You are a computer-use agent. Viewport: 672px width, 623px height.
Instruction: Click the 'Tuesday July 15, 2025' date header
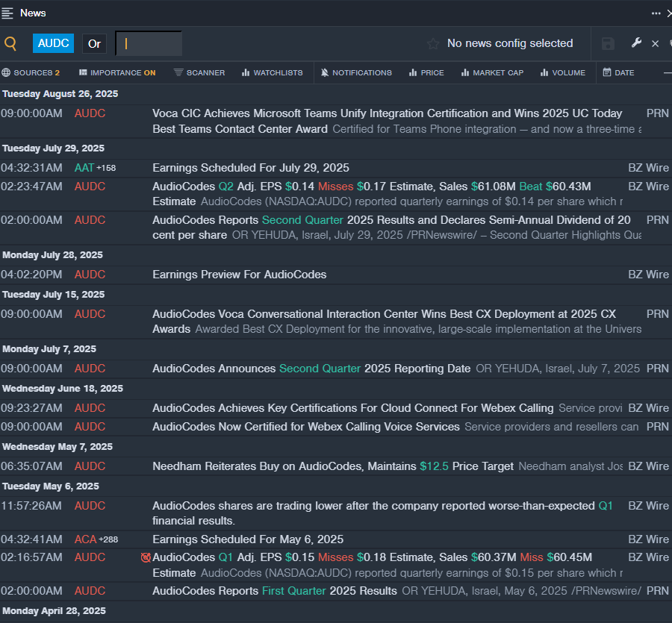pyautogui.click(x=53, y=295)
